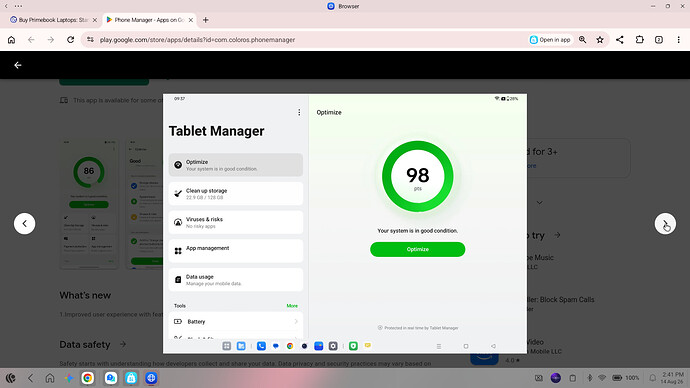This screenshot has width=690, height=388.
Task: Open notifications bell in taskbar
Action: (x=653, y=378)
